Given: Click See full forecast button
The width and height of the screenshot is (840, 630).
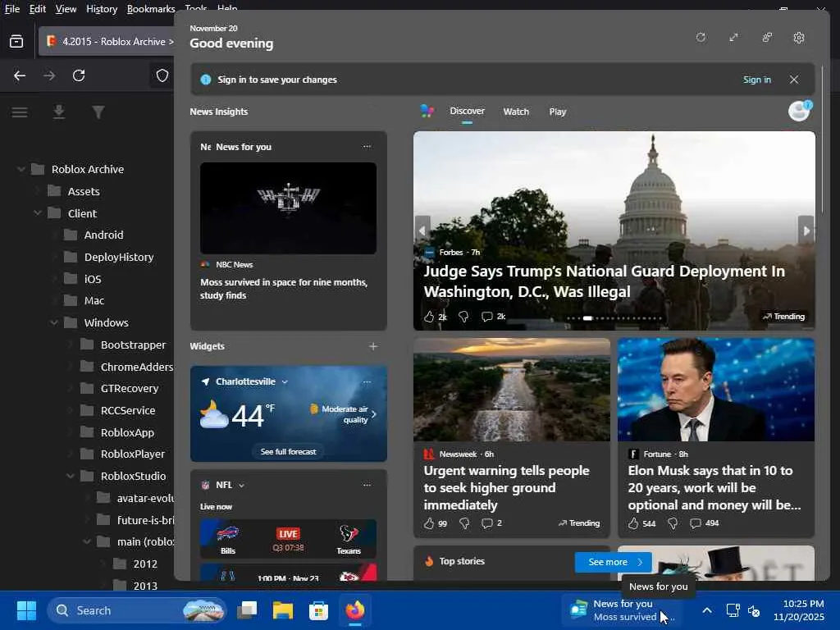Looking at the screenshot, I should 288,452.
